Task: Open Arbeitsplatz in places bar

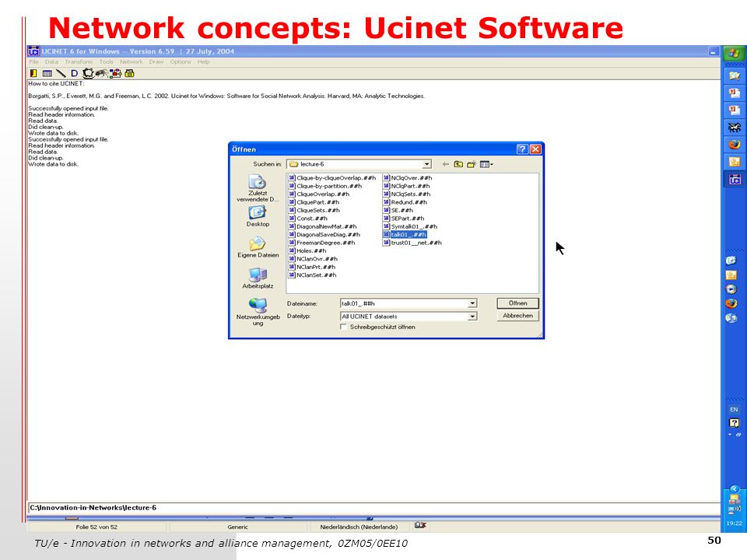Action: pos(258,278)
